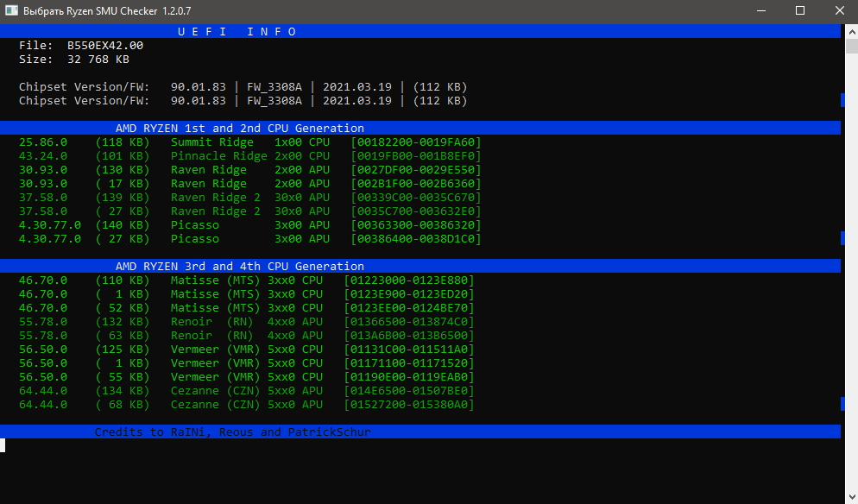Click address [00386400-0038D1C0]
This screenshot has width=858, height=504.
click(416, 238)
